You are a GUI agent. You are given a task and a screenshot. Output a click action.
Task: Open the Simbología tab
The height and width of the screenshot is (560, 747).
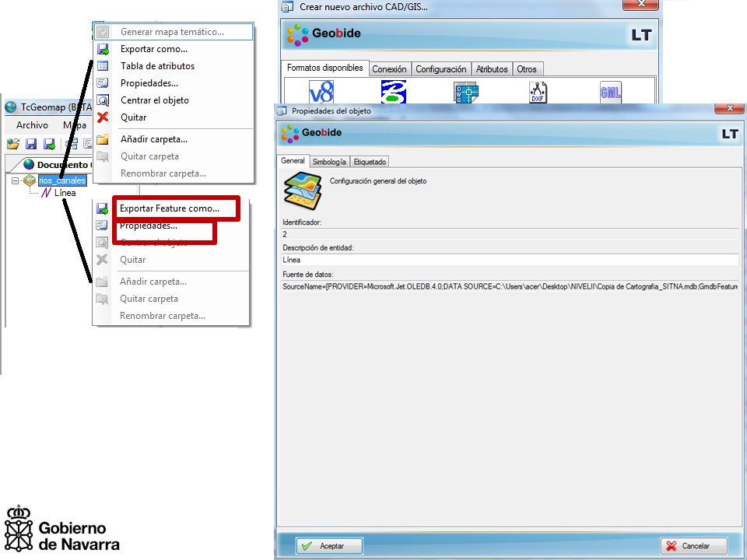pyautogui.click(x=329, y=162)
